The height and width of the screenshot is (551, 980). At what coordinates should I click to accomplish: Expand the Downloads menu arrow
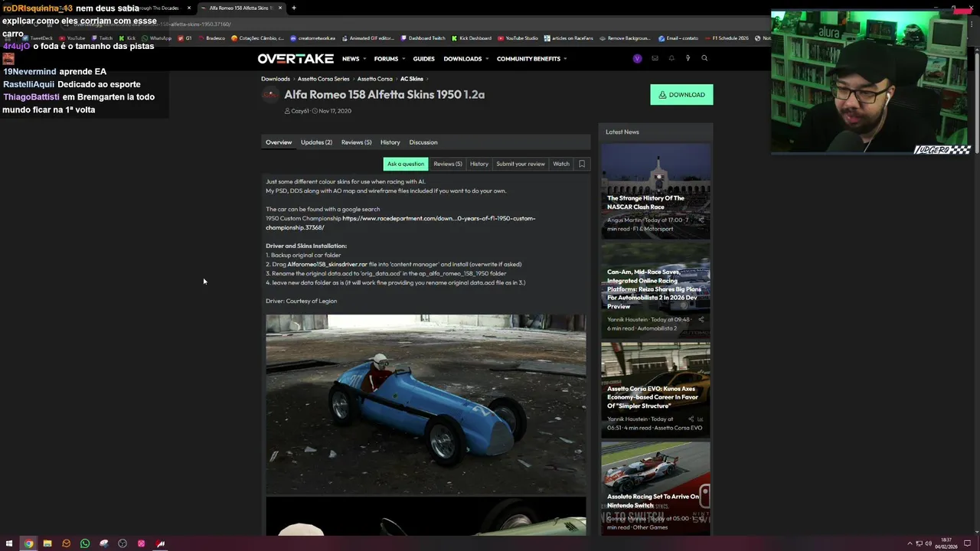(487, 59)
